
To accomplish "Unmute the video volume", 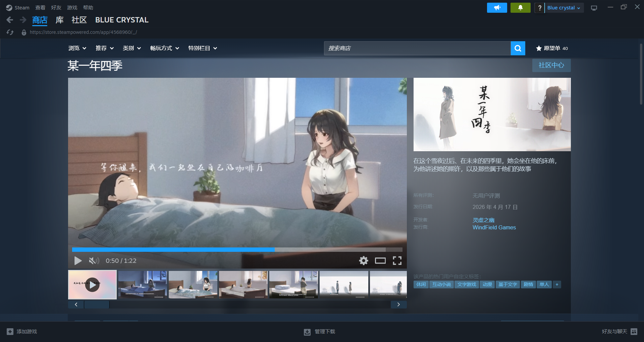I will [94, 261].
